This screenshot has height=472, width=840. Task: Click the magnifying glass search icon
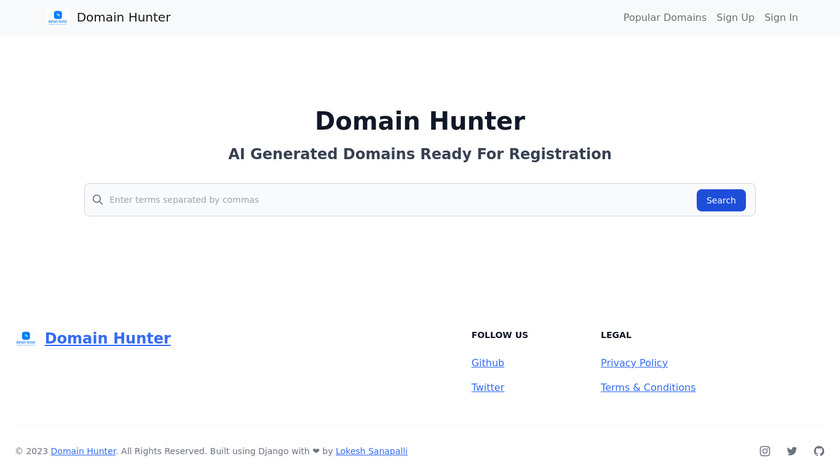[98, 200]
